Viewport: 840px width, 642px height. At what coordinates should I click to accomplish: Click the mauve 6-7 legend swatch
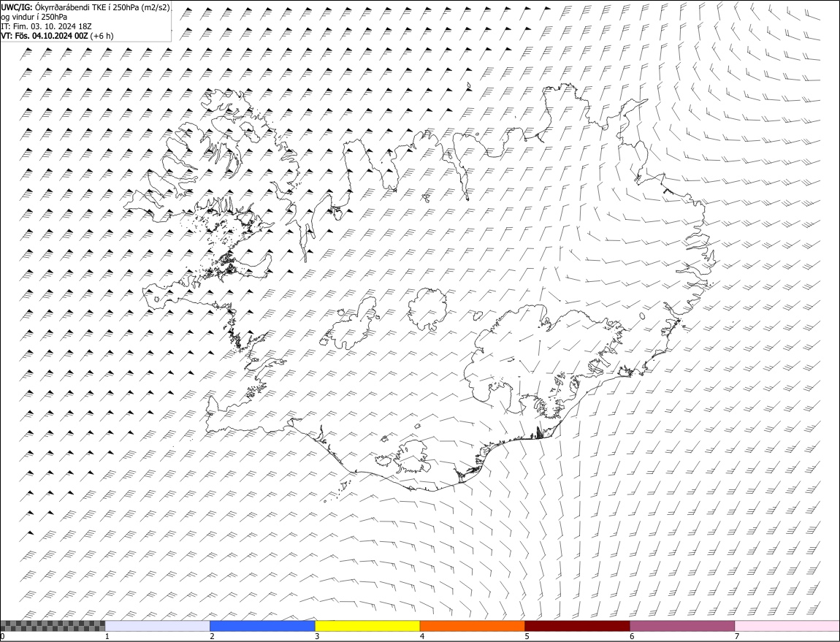pyautogui.click(x=682, y=626)
